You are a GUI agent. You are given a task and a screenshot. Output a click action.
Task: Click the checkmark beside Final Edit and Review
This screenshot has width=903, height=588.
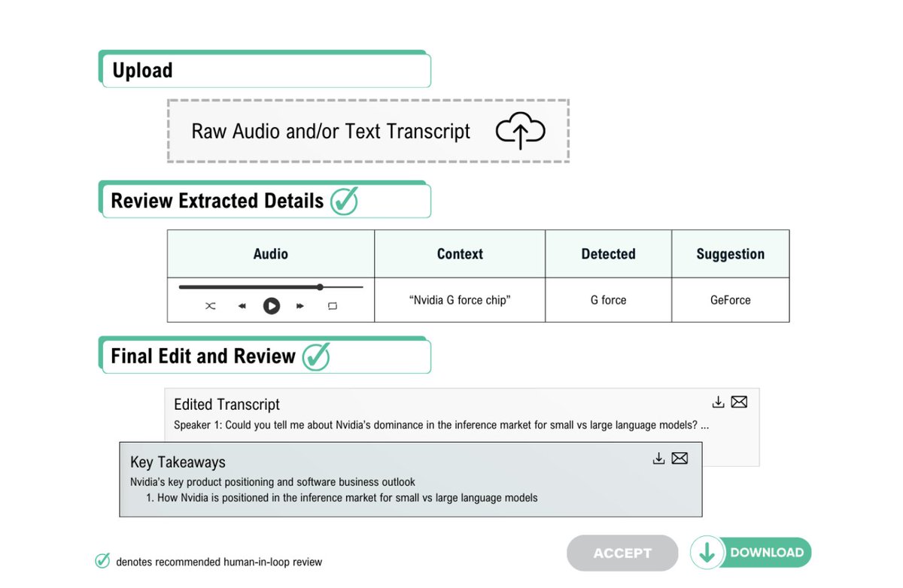click(316, 356)
